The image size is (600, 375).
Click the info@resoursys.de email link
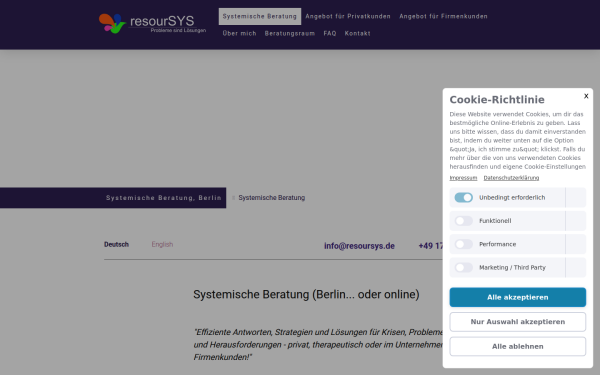359,246
